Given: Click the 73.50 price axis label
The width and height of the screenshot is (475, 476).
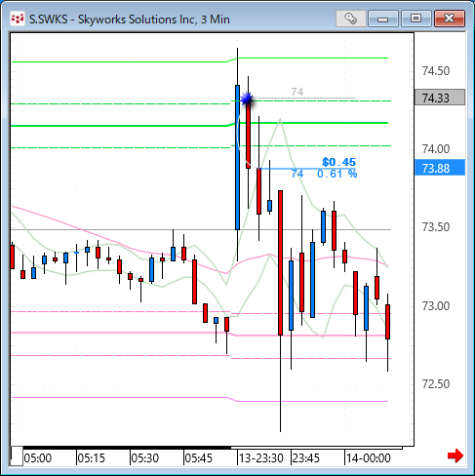Looking at the screenshot, I should [x=436, y=227].
